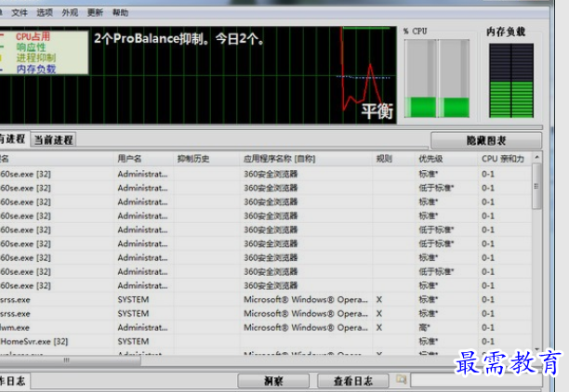Open the 外观 menu
Screen dimensions: 569x392
[70, 13]
